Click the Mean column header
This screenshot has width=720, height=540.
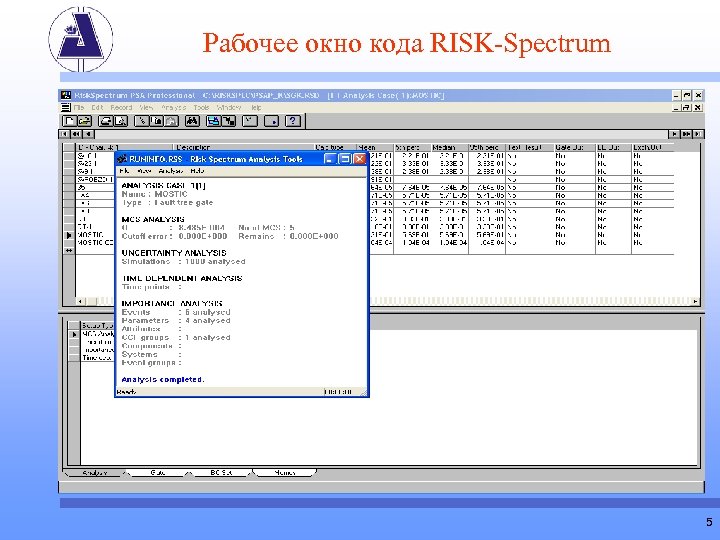[x=375, y=147]
